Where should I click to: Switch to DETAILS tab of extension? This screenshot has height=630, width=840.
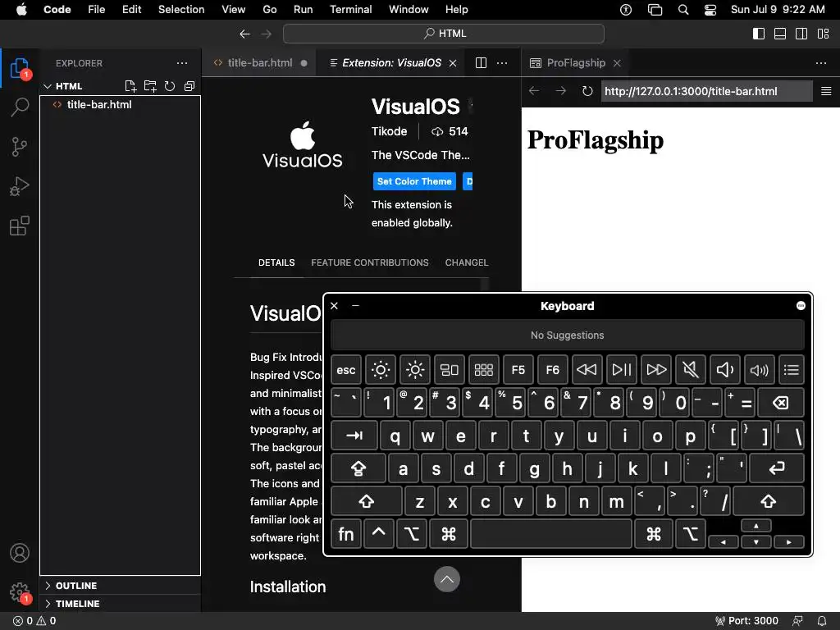[x=276, y=262]
